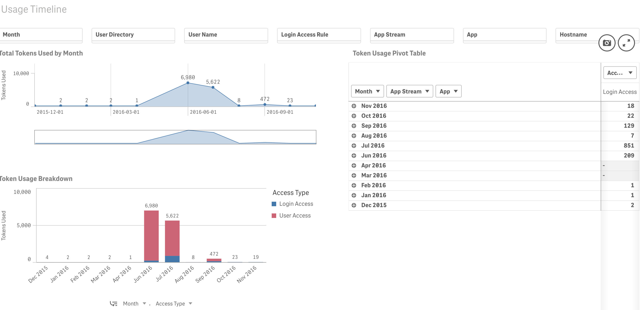Expand the Nov 2016 pivot row
The width and height of the screenshot is (644, 310).
click(x=354, y=106)
